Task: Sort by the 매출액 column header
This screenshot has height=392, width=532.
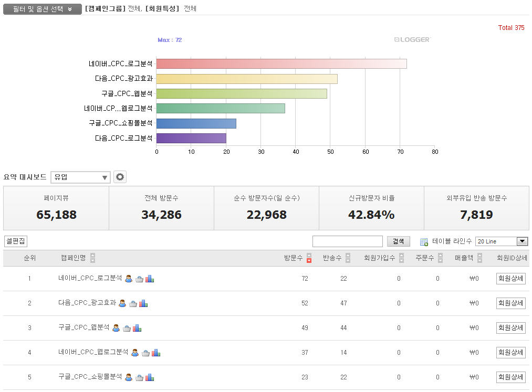Action: coord(479,258)
